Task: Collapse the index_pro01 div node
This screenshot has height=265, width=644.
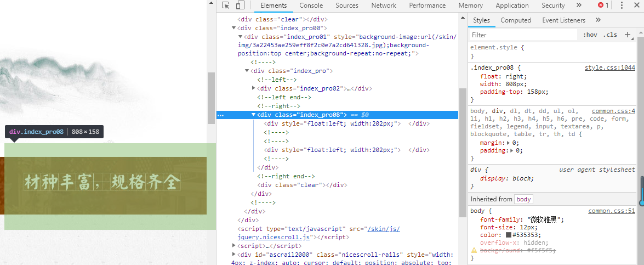Action: [x=240, y=37]
